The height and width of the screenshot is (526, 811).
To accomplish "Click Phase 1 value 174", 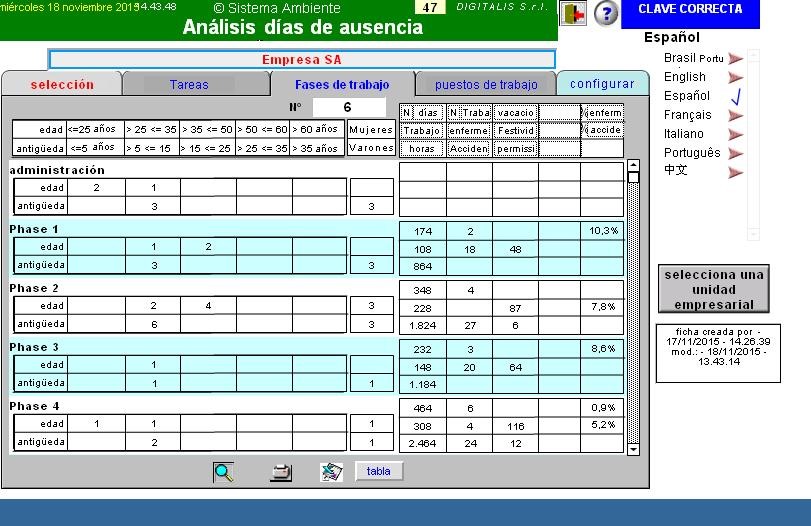I will [x=423, y=231].
